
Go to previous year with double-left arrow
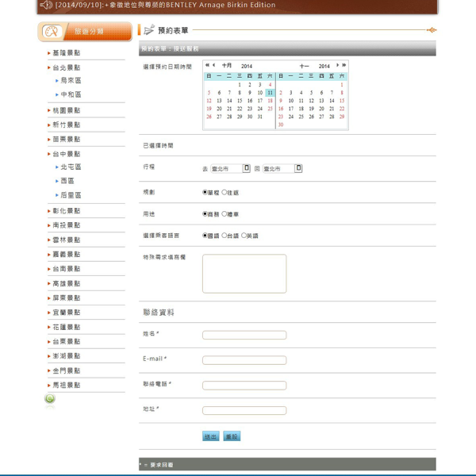coord(207,65)
